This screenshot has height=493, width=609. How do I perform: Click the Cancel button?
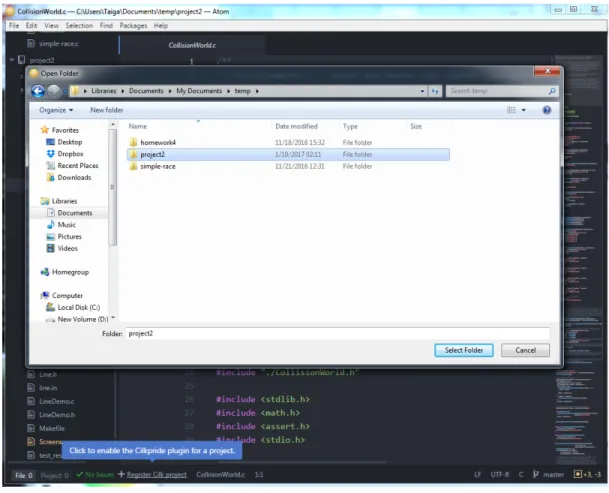point(525,350)
